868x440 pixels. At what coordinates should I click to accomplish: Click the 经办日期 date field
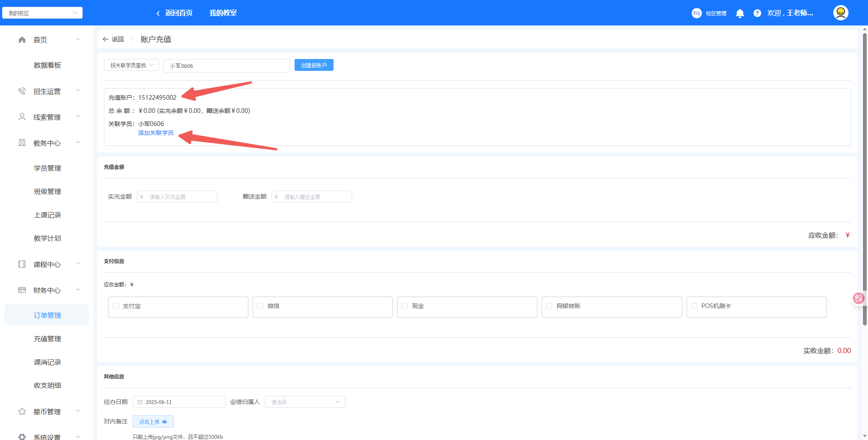[179, 402]
